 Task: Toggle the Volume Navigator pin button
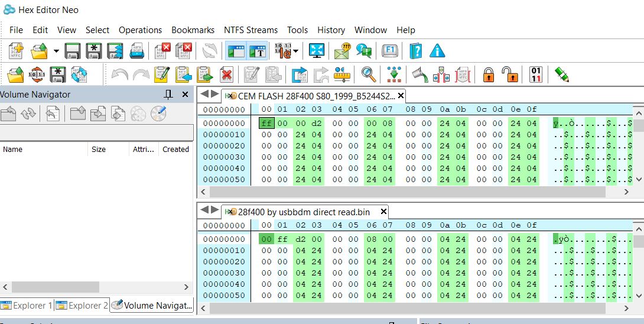[168, 95]
